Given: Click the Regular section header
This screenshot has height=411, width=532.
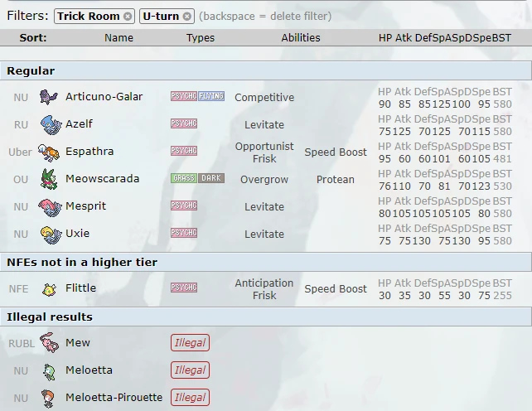Looking at the screenshot, I should click(266, 70).
